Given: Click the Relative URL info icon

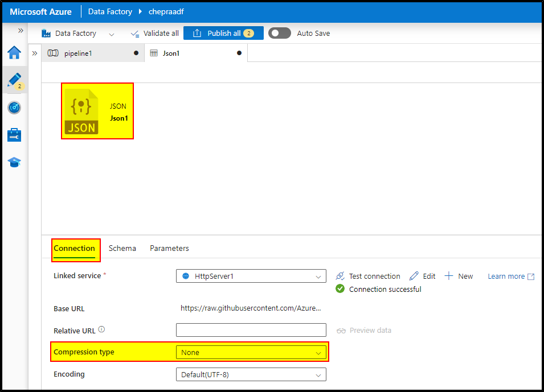Looking at the screenshot, I should click(x=101, y=329).
